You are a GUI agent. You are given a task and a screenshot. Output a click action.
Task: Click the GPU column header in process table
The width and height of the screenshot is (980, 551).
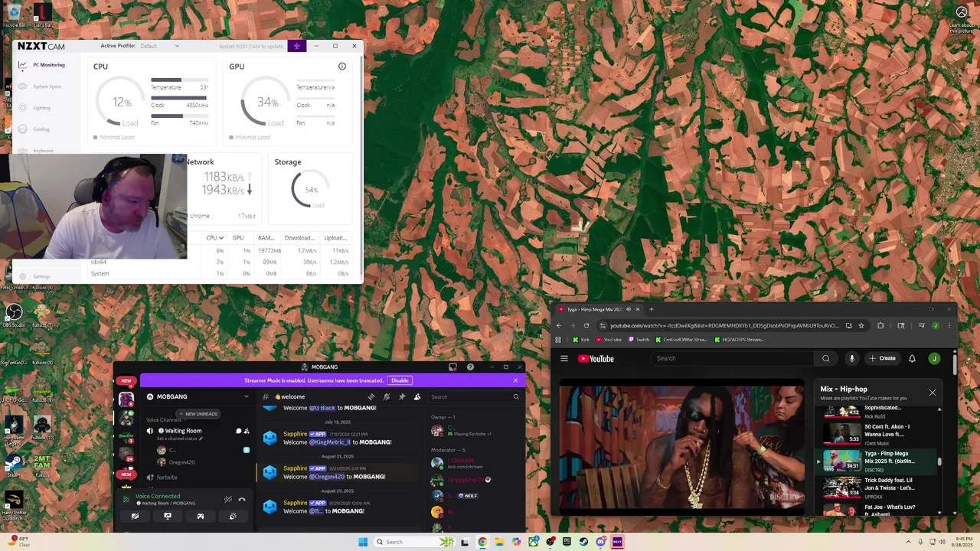(238, 238)
